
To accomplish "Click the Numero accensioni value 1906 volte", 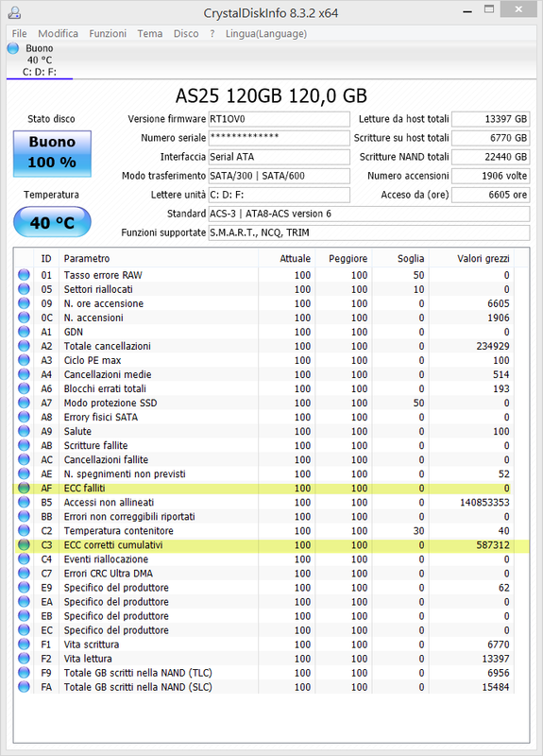I will tap(490, 176).
